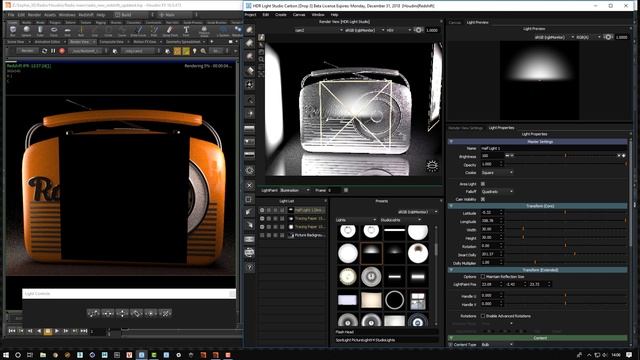640x360 pixels.
Task: Switch to the Canvas tab
Action: [455, 22]
